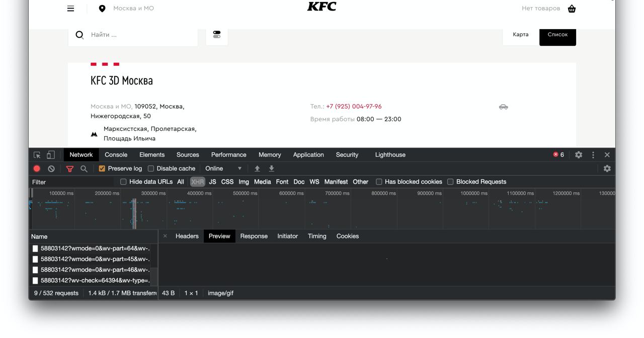Click the metro station icon
The width and height of the screenshot is (644, 338).
click(94, 134)
